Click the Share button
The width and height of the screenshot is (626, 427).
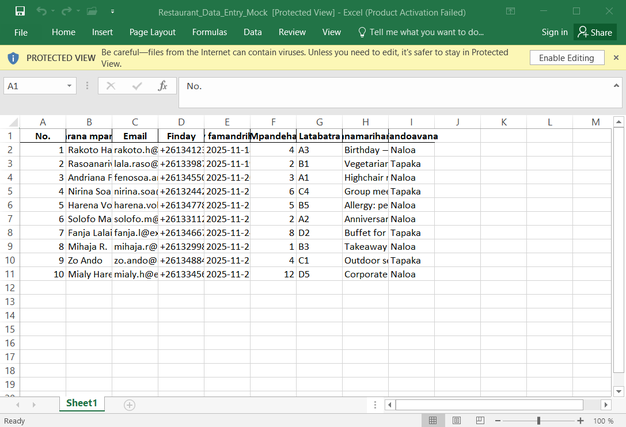(x=594, y=32)
